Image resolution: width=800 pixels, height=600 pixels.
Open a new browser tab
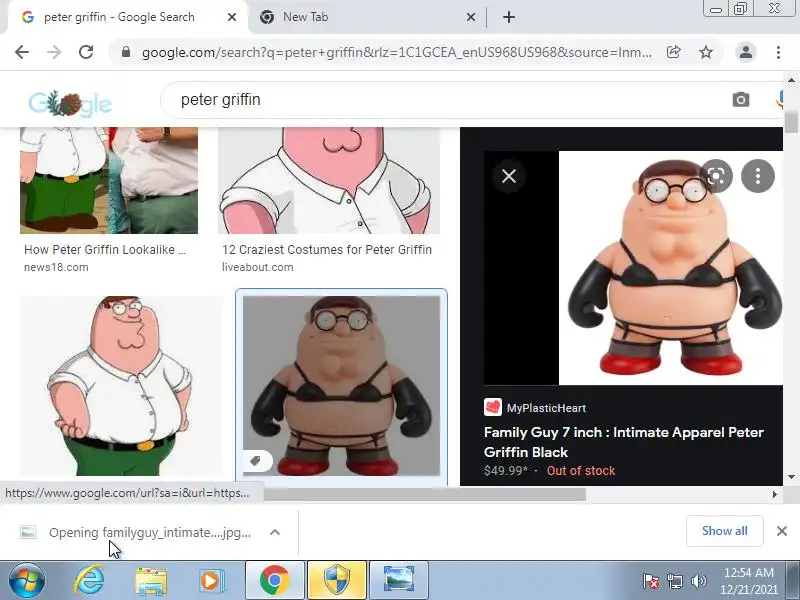pyautogui.click(x=509, y=17)
